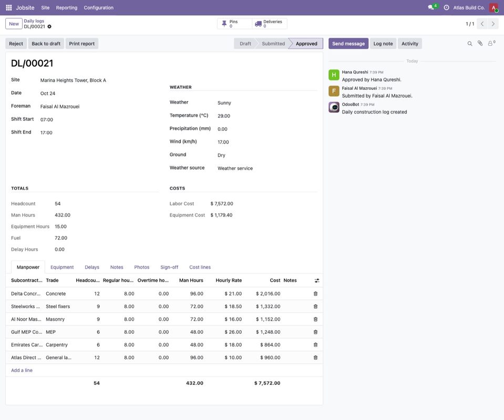This screenshot has height=420, width=504.
Task: Click Faisal Al Mazrouei's avatar in chatter
Action: pos(334,91)
